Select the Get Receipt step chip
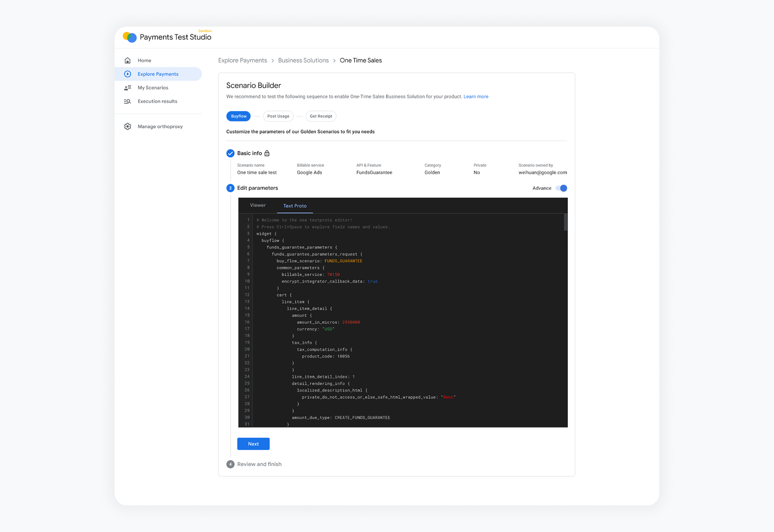The width and height of the screenshot is (774, 532). (x=321, y=116)
